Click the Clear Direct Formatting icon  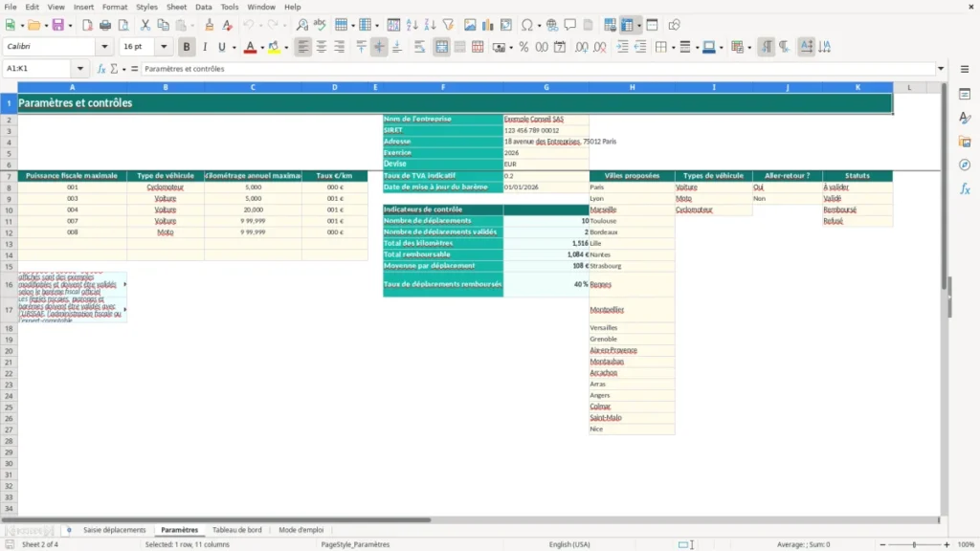point(228,25)
